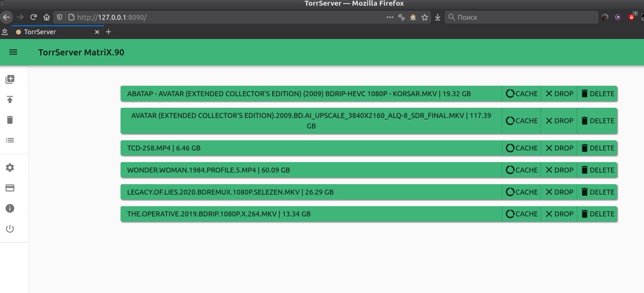Screen dimensions: 644x293
Task: Click the dark round extension icon beside Поиск field
Action: (605, 17)
